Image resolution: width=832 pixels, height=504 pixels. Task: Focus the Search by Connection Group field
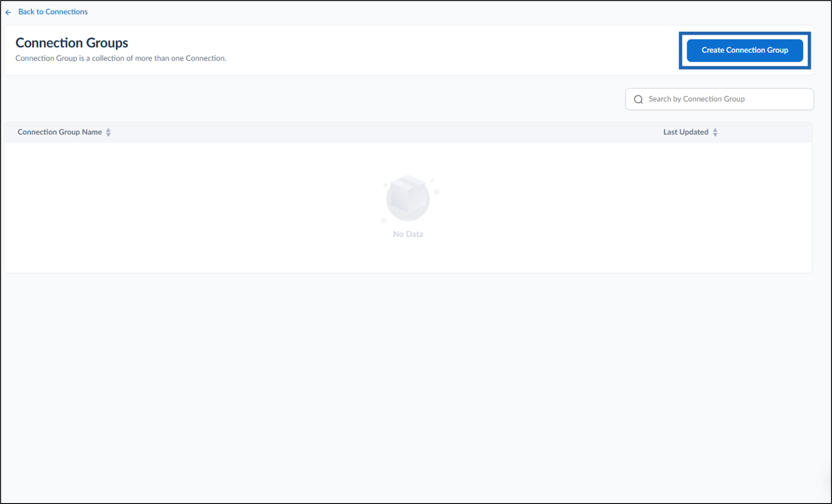point(720,99)
